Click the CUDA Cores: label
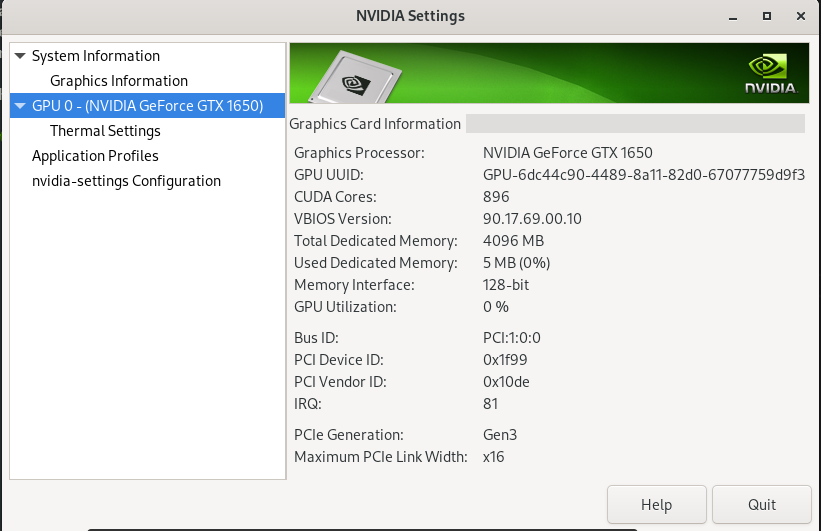This screenshot has height=531, width=821. (335, 197)
